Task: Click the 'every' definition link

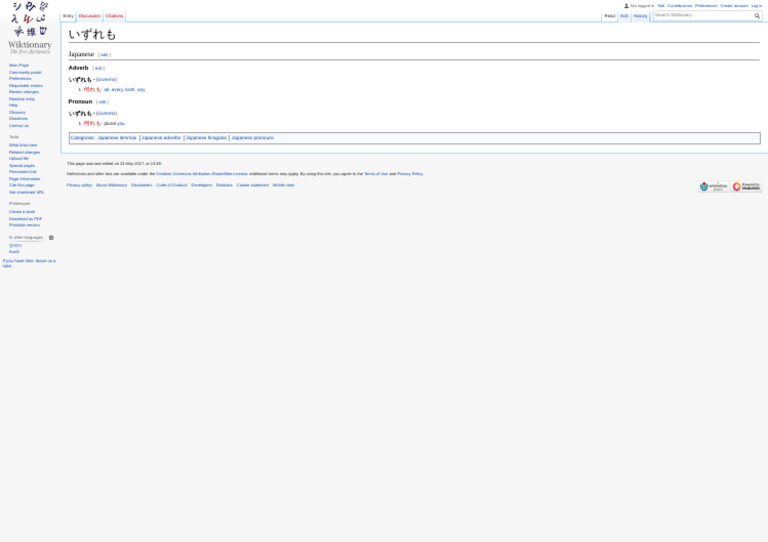Action: point(117,90)
